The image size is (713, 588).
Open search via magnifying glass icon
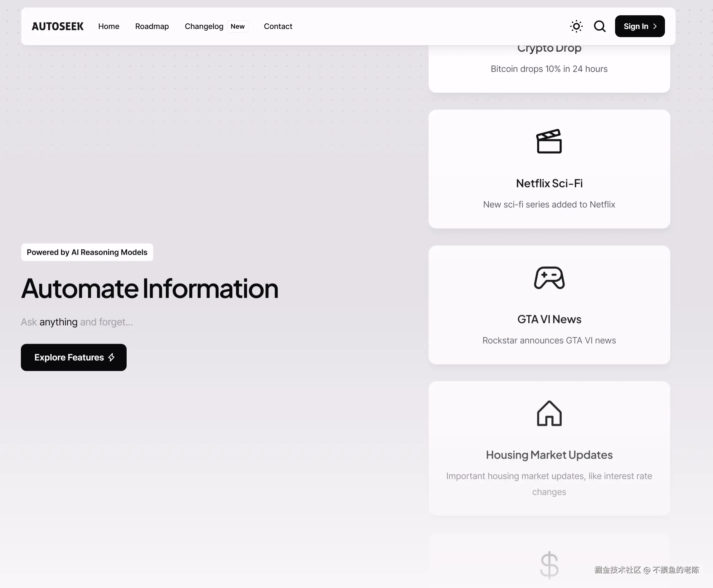599,27
